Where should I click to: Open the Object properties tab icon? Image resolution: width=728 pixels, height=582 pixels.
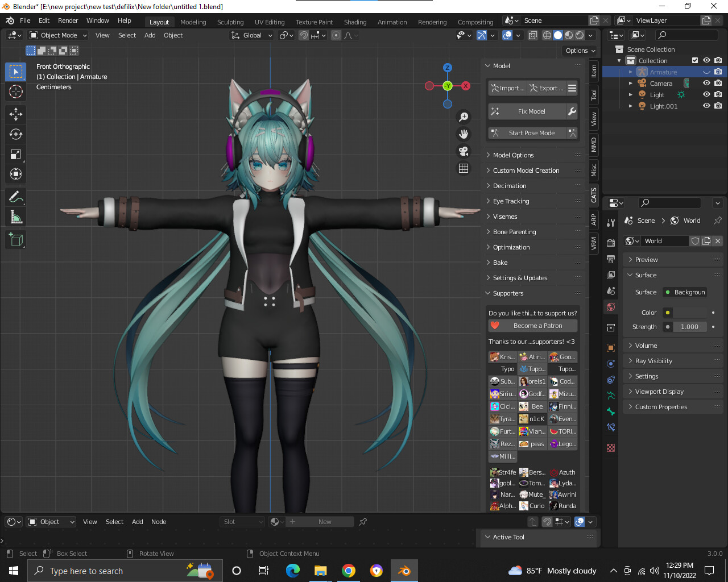[611, 348]
